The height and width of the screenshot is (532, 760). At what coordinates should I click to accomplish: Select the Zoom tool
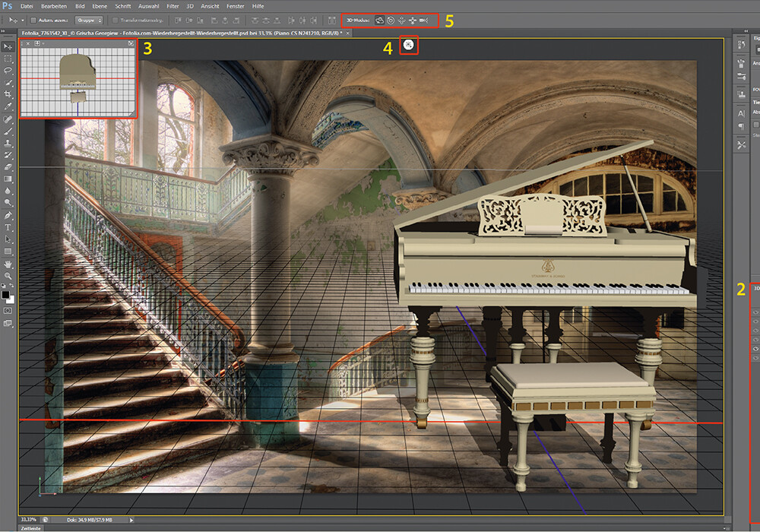click(8, 276)
